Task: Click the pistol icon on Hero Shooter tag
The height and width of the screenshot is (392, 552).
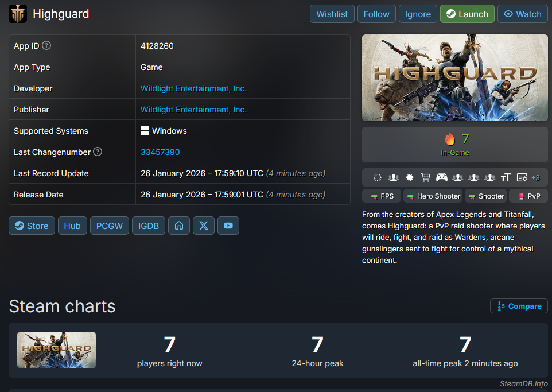Action: click(x=410, y=196)
